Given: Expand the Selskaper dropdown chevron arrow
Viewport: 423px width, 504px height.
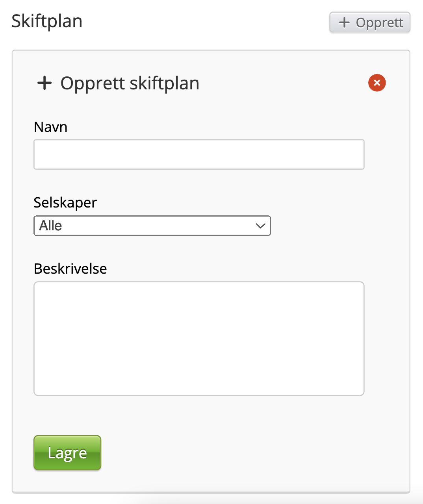Looking at the screenshot, I should tap(260, 226).
